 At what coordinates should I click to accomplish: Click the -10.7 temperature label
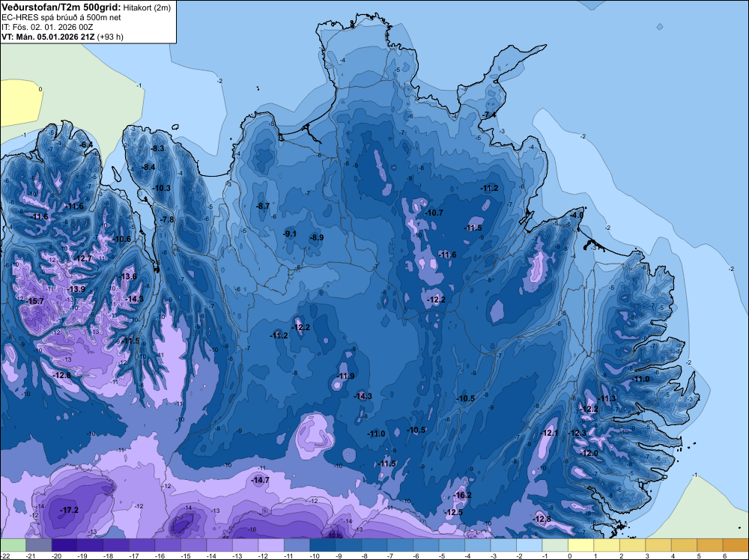[434, 213]
